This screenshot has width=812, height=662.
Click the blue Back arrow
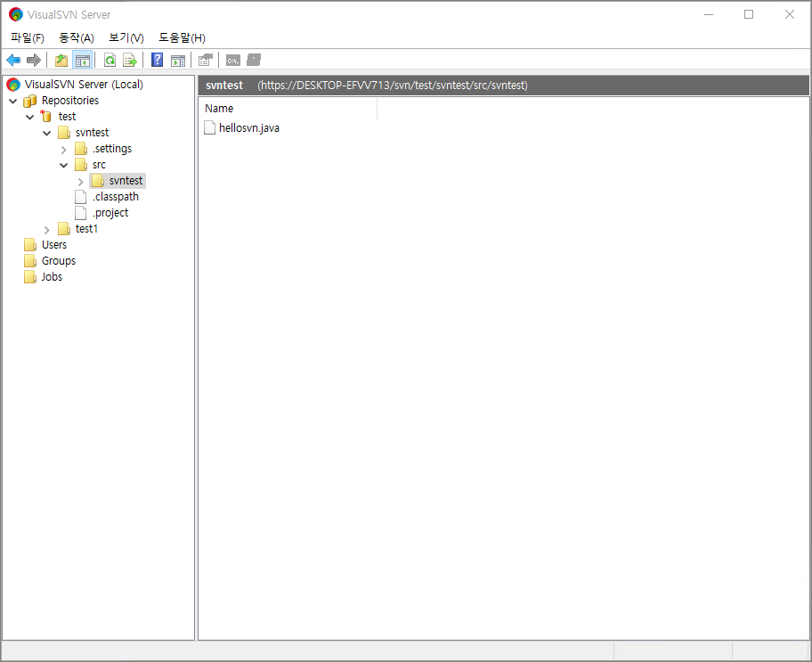13,60
